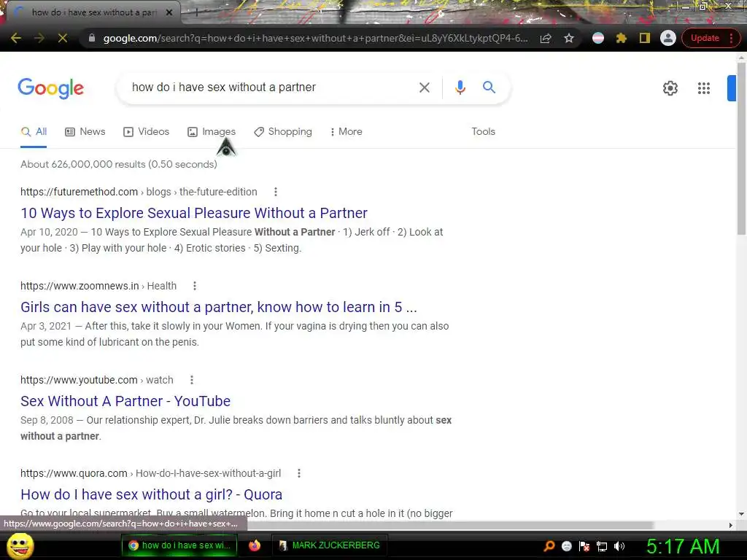Open the Extensions puzzle icon
This screenshot has width=747, height=560.
click(622, 38)
